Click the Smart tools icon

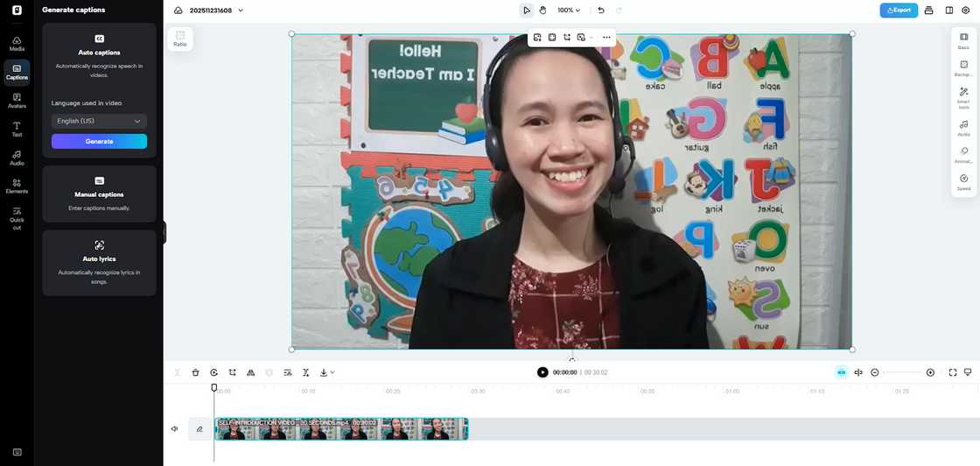tap(963, 95)
